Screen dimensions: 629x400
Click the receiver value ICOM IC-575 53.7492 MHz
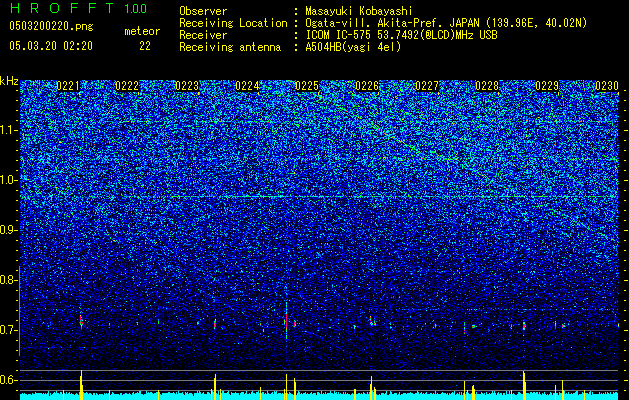coord(401,35)
